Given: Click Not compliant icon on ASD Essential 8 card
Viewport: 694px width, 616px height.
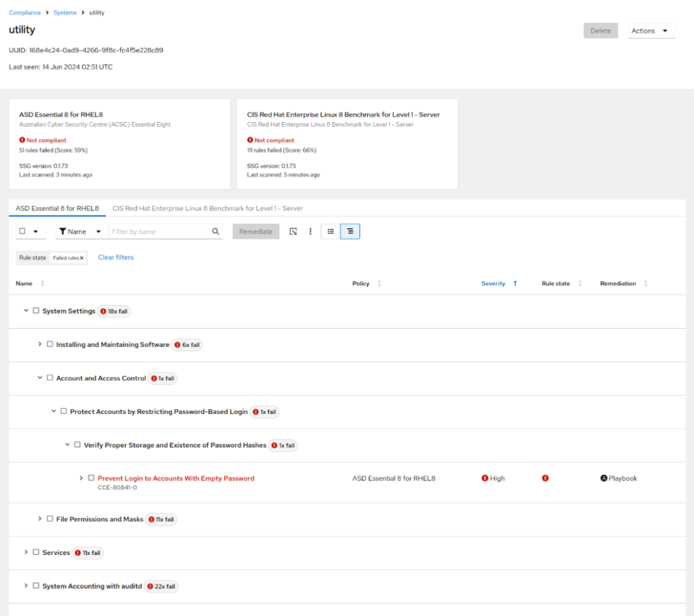Looking at the screenshot, I should [x=22, y=140].
